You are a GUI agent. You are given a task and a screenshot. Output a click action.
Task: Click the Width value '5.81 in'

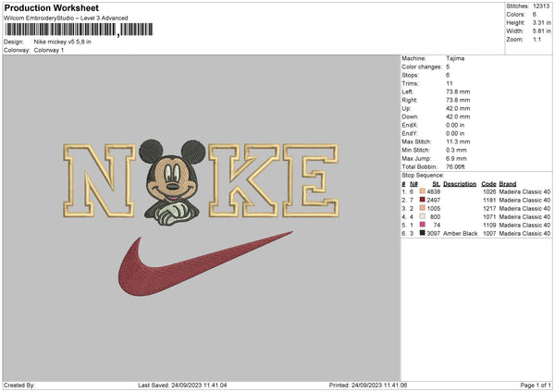541,31
